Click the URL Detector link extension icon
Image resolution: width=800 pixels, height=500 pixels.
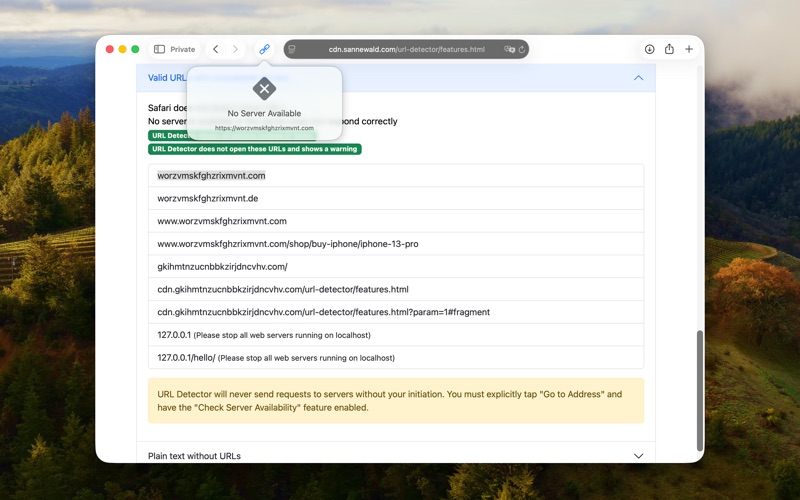click(x=264, y=49)
